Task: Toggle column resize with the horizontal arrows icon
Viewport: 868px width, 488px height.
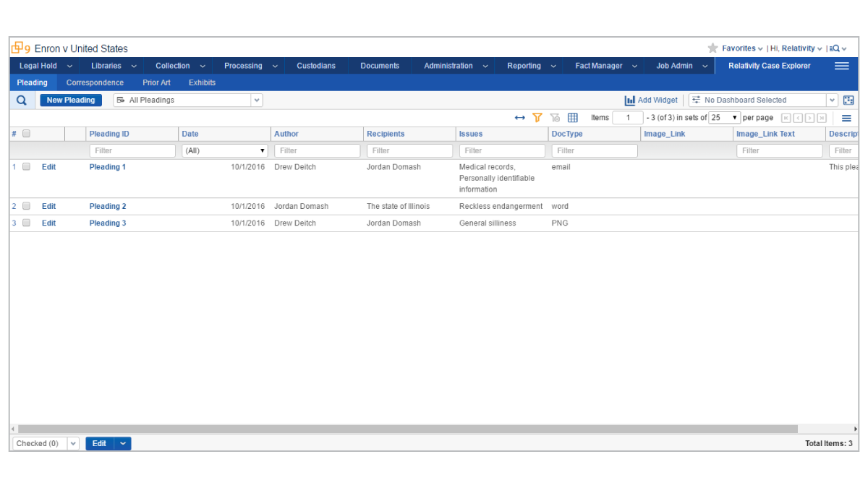Action: coord(519,117)
